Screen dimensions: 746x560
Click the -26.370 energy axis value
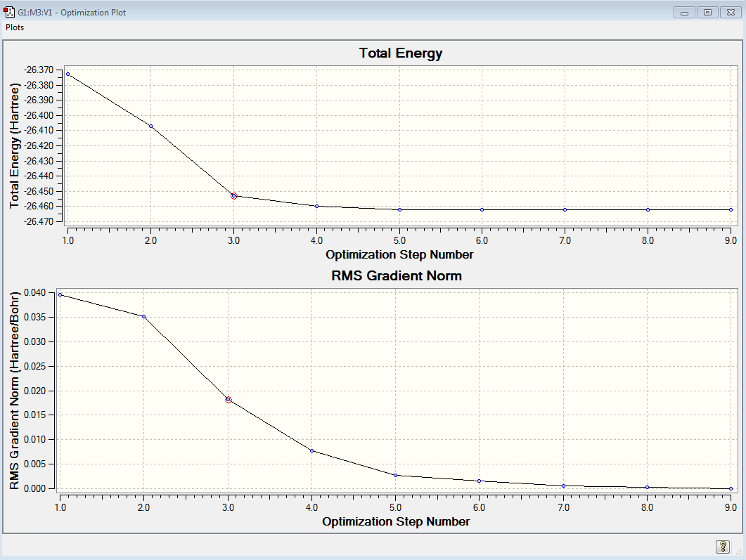39,70
